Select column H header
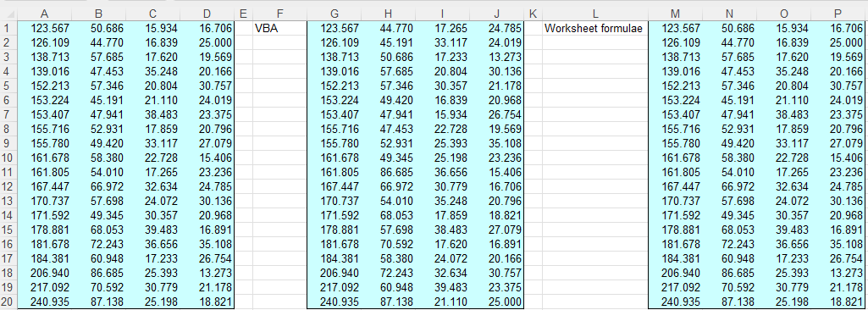868x310 pixels. coord(388,14)
